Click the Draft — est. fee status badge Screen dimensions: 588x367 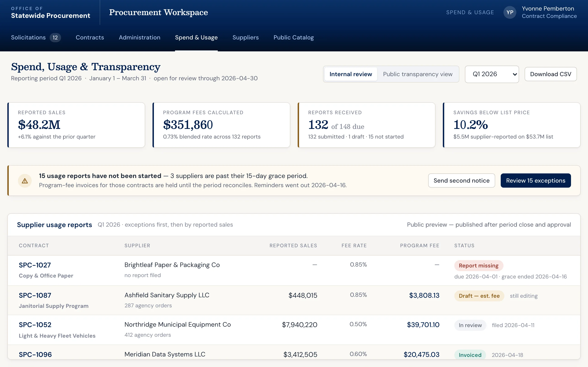click(x=479, y=296)
